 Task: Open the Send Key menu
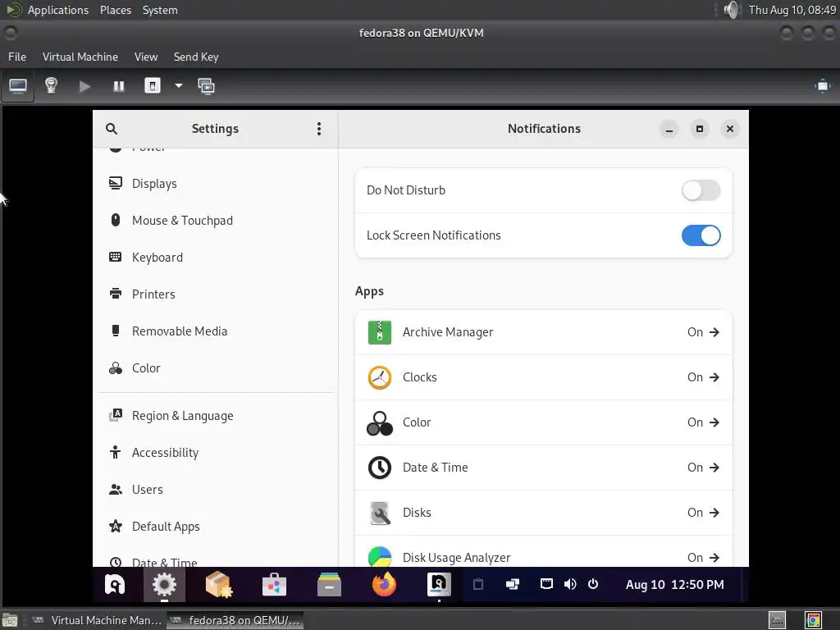196,57
